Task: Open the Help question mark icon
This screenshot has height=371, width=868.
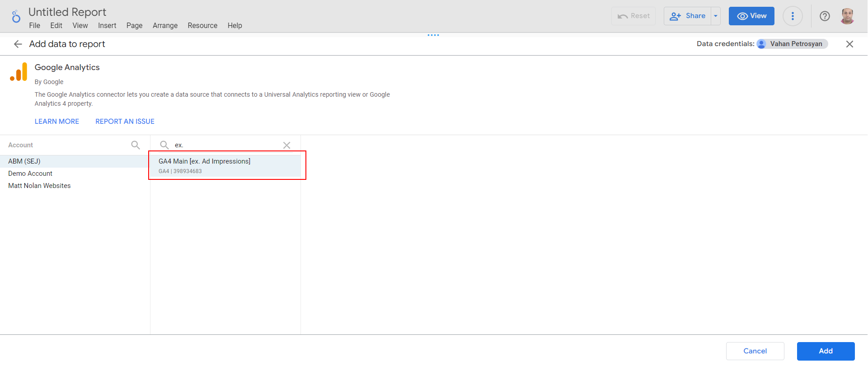Action: point(825,16)
